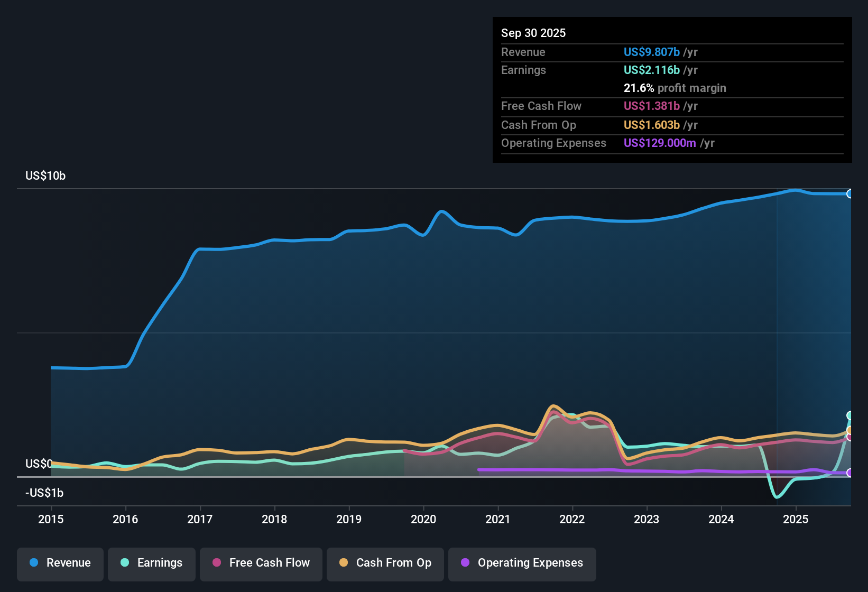
Task: Click the US$0 y-axis label
Action: pyautogui.click(x=39, y=464)
